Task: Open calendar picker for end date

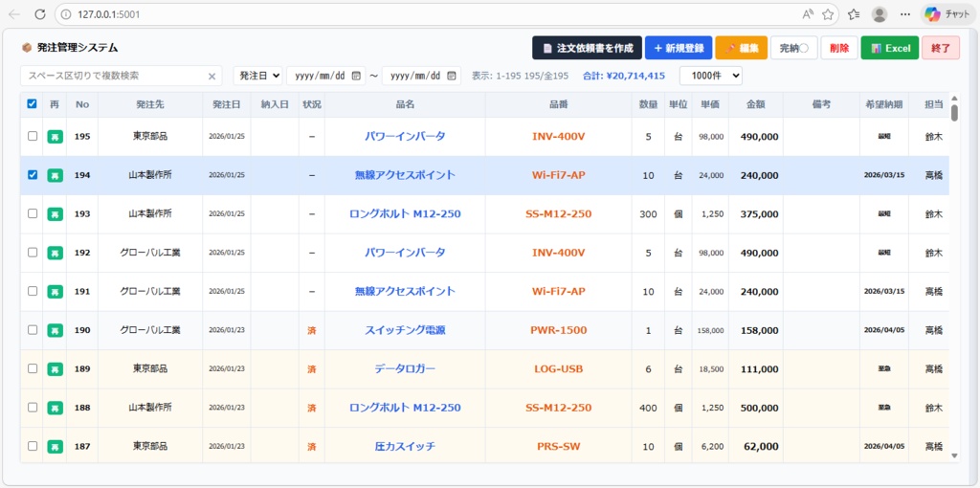Action: 452,77
